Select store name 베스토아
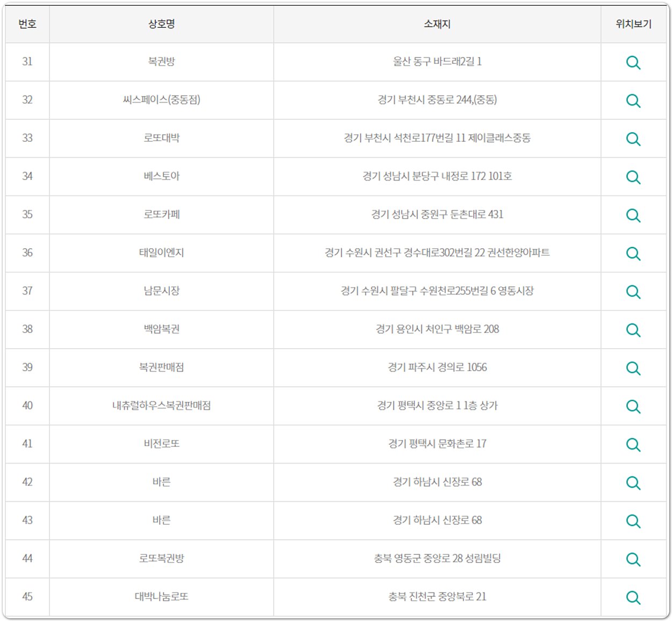The width and height of the screenshot is (672, 621). coord(161,176)
